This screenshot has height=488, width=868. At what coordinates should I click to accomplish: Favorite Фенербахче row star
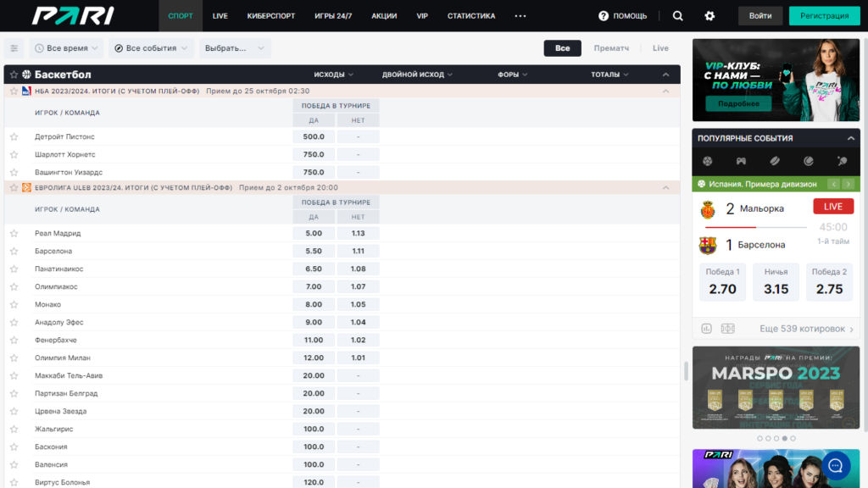(14, 340)
